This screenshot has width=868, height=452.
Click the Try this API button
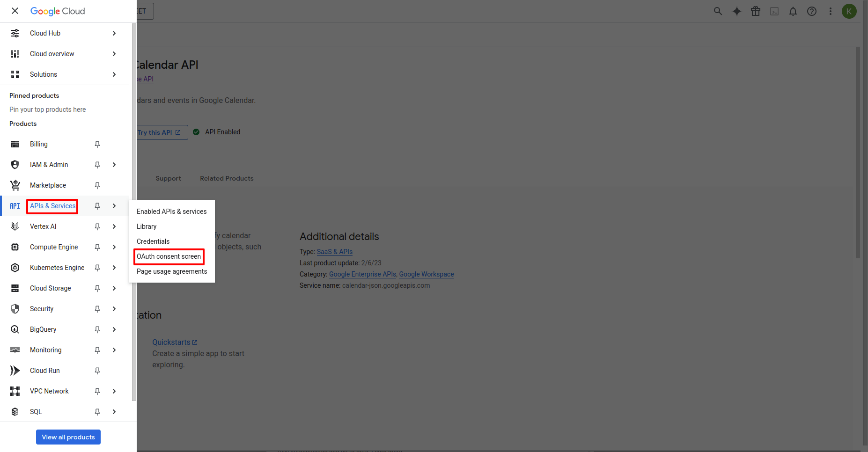(x=162, y=132)
